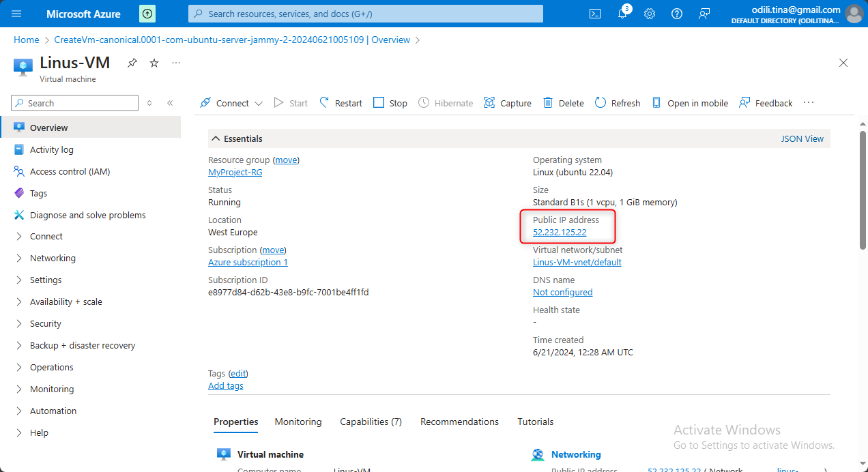The height and width of the screenshot is (472, 868).
Task: Click Hibernate in the command bar
Action: click(x=446, y=103)
